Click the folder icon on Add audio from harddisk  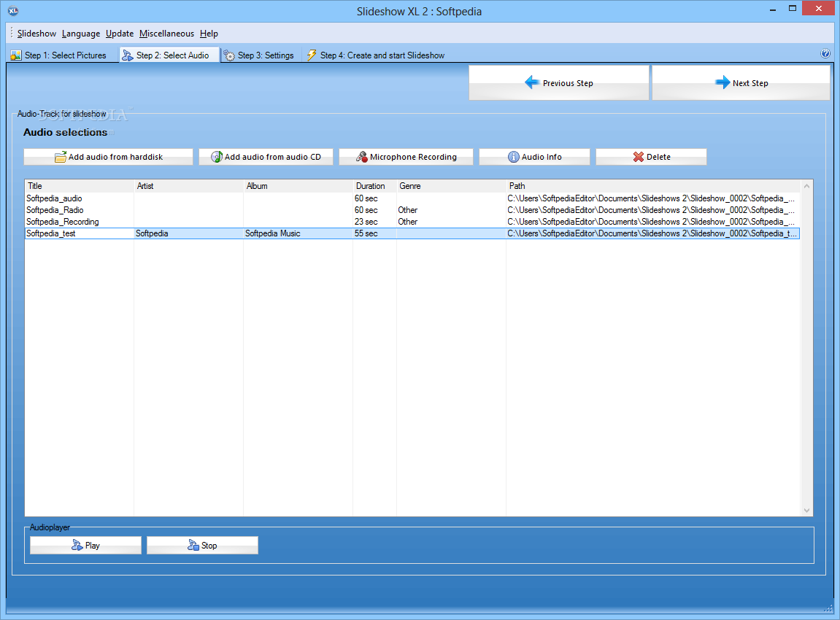pos(61,157)
